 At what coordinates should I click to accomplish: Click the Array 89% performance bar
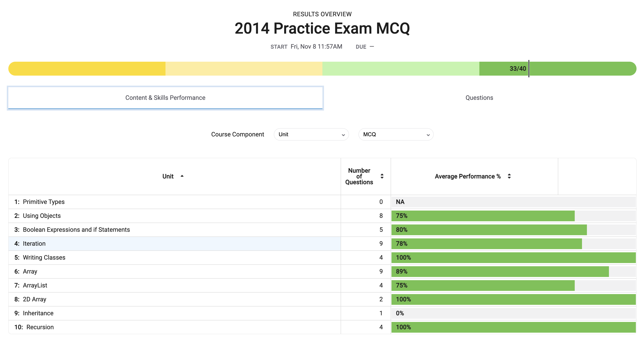coord(500,271)
